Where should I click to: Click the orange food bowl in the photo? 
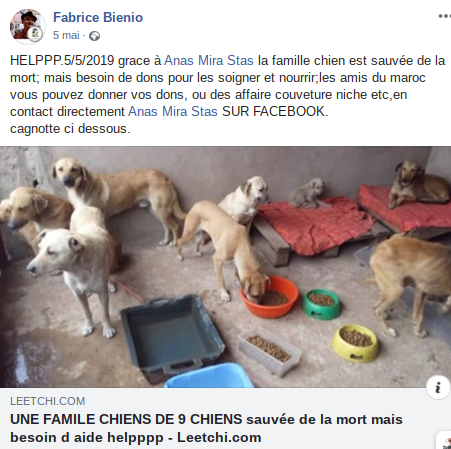click(269, 296)
